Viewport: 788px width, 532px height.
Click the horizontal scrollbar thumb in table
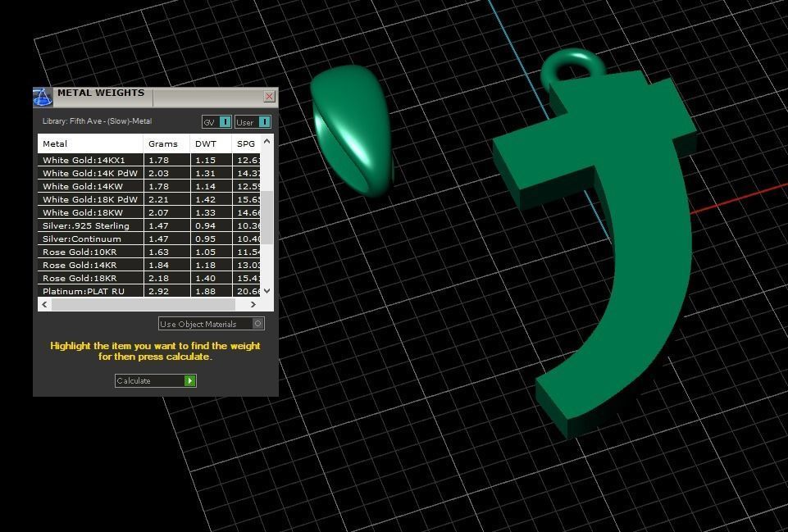coord(143,304)
